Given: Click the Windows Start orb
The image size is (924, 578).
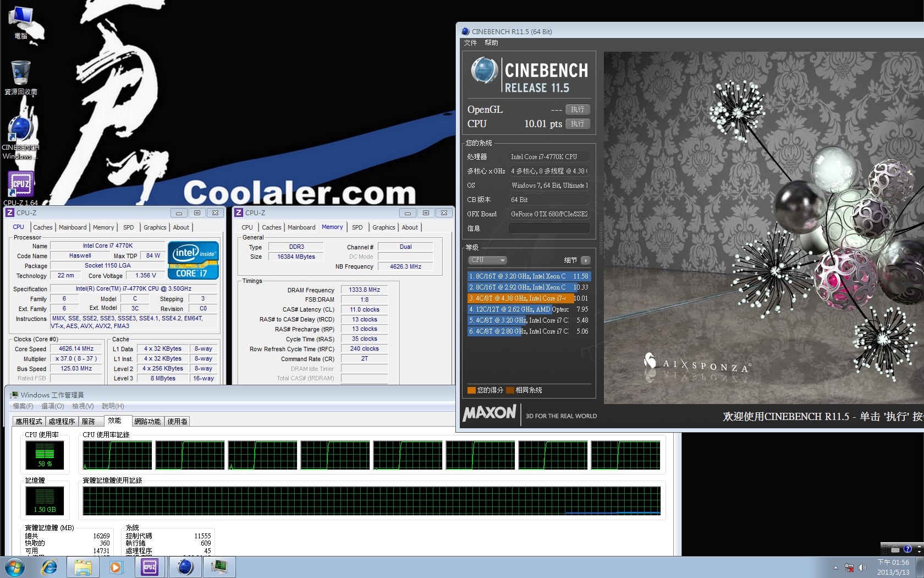Looking at the screenshot, I should (x=14, y=567).
